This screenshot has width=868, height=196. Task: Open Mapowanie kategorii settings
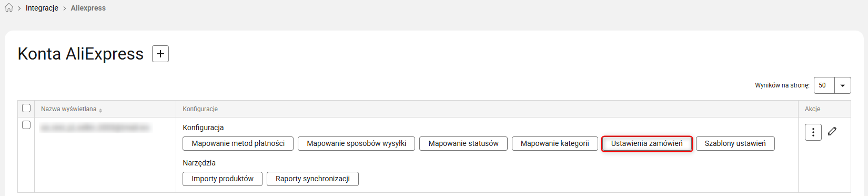(555, 143)
